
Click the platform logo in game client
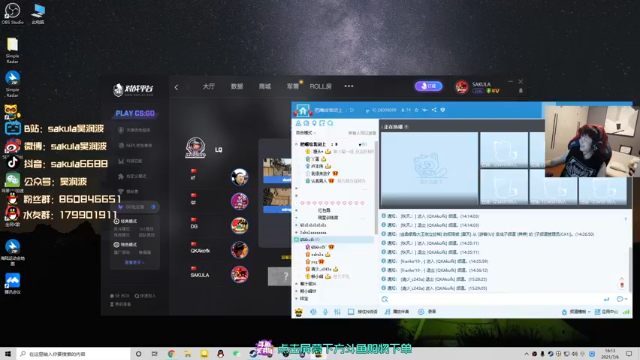[133, 89]
